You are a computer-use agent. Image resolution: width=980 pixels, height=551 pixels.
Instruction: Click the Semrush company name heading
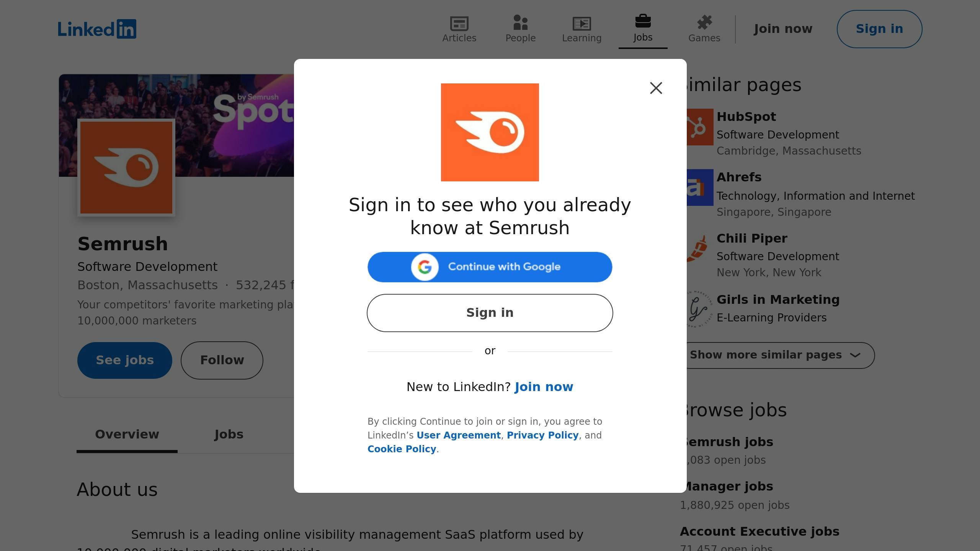(x=122, y=244)
